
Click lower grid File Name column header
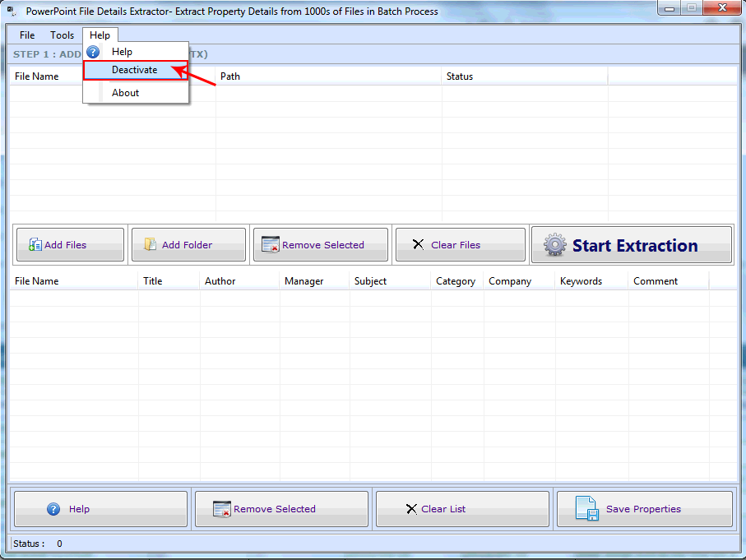point(74,281)
